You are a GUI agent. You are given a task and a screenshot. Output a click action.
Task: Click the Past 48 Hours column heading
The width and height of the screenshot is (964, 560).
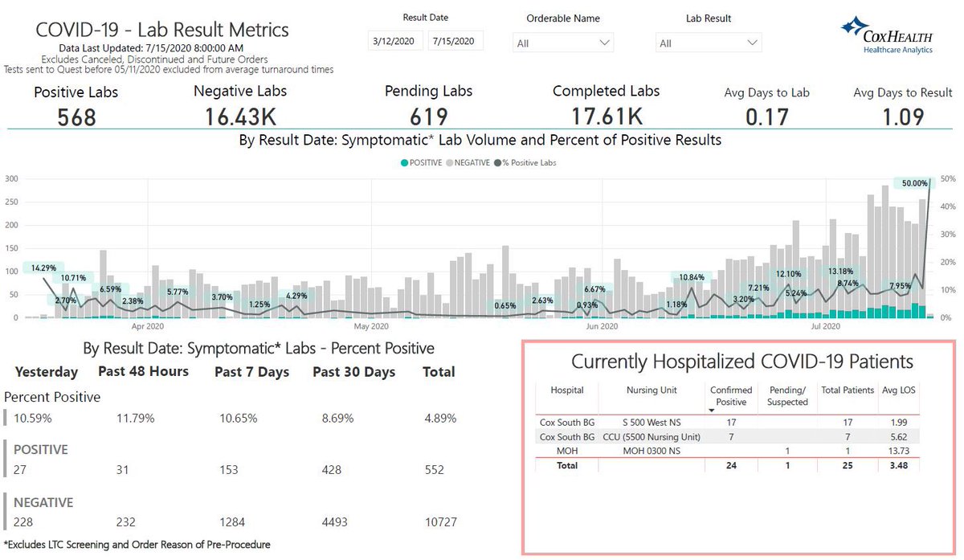pyautogui.click(x=143, y=371)
